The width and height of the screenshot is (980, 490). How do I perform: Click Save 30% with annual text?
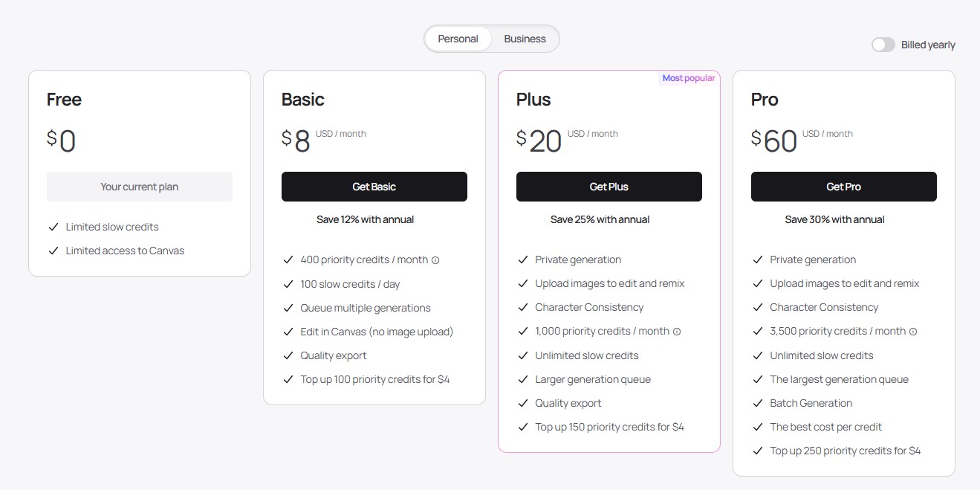834,219
